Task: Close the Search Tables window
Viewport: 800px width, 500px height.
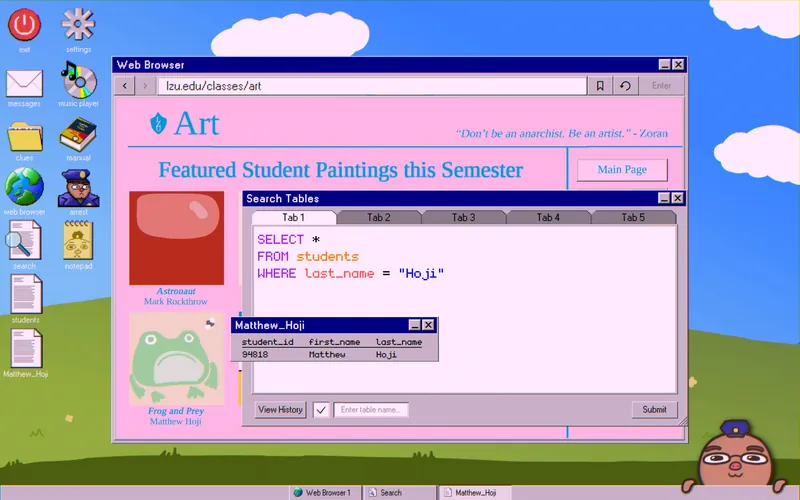Action: tap(677, 198)
